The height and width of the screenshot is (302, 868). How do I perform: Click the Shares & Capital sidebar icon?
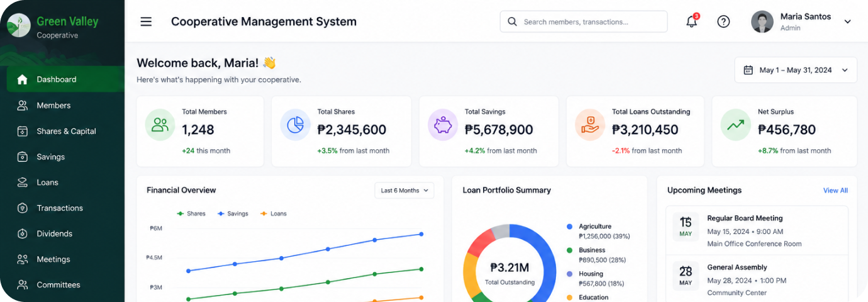point(23,131)
